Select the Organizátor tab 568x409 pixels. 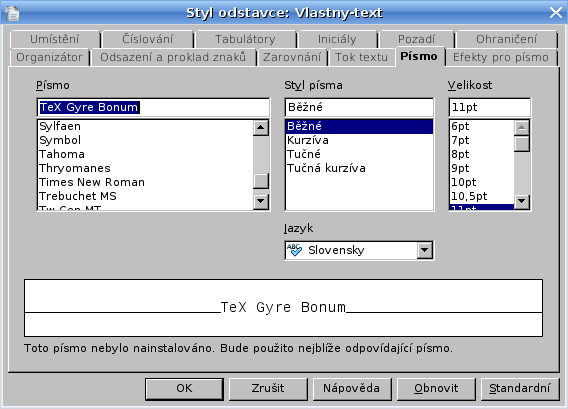pos(49,57)
